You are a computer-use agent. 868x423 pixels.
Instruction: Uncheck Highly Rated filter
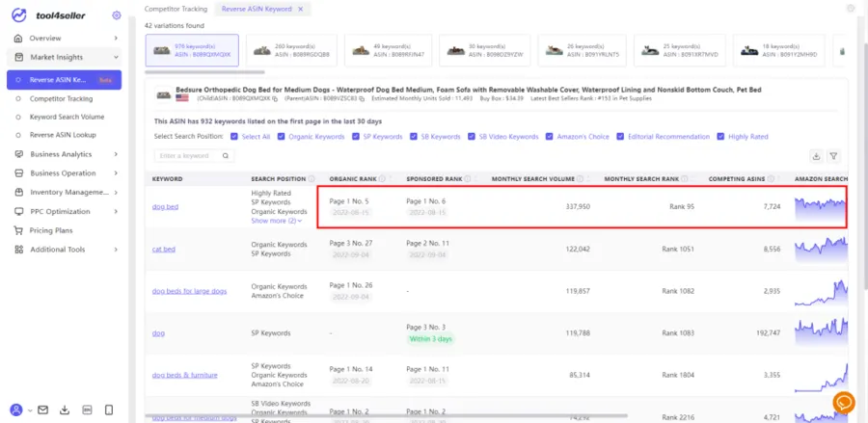click(720, 137)
